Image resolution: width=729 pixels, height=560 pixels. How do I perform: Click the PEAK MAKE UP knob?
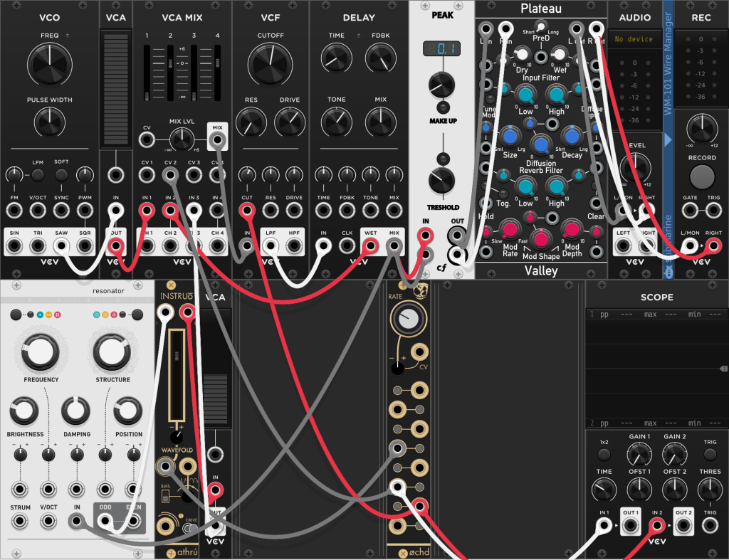441,85
